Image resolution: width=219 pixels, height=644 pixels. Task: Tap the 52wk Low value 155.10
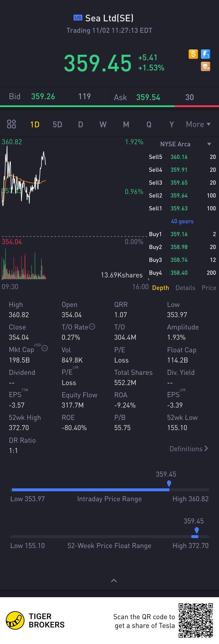point(177,428)
